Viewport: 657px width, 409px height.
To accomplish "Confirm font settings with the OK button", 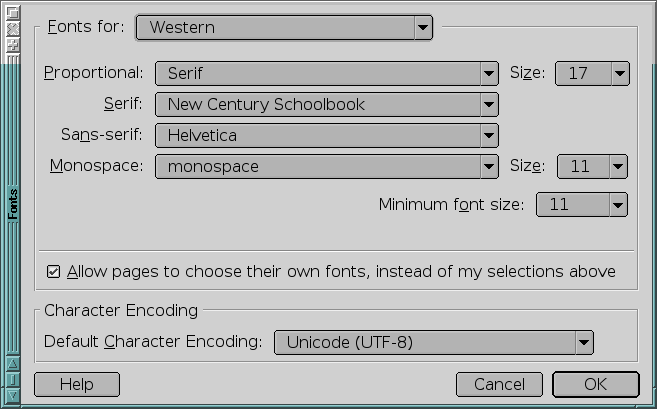I will point(595,384).
